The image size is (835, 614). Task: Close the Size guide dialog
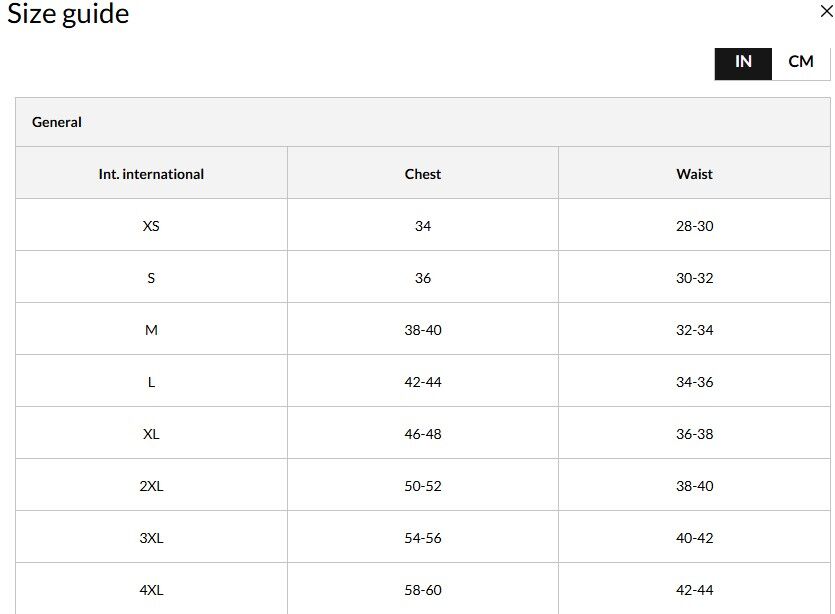(826, 11)
